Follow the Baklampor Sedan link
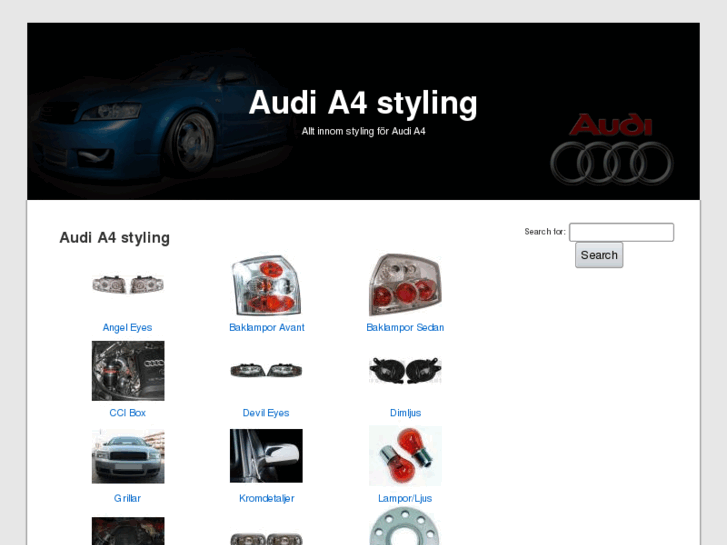This screenshot has width=727, height=545. (405, 327)
